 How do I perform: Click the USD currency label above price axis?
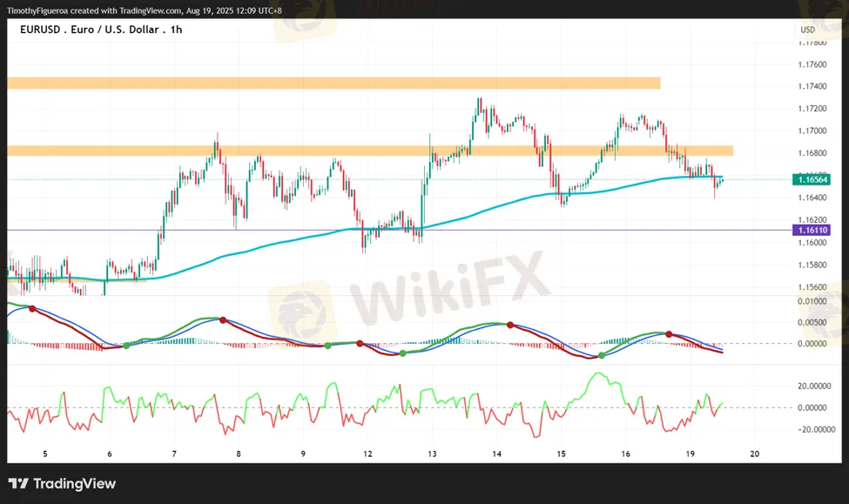807,30
